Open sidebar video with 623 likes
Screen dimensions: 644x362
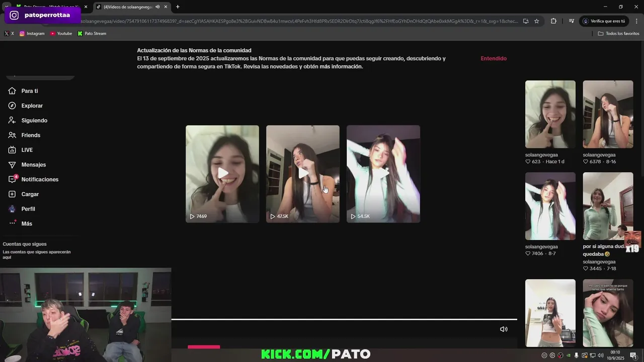click(x=550, y=114)
